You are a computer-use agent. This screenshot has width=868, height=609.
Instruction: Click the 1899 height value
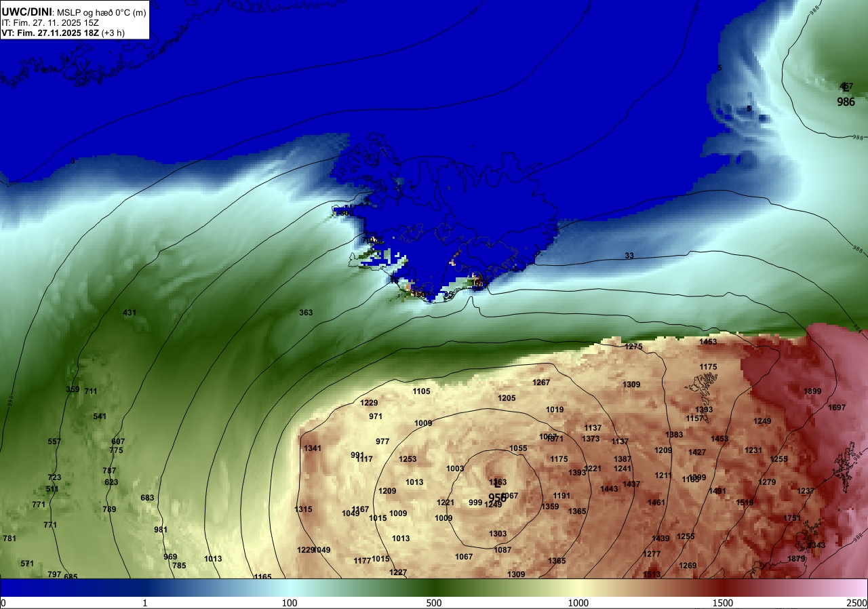[812, 391]
